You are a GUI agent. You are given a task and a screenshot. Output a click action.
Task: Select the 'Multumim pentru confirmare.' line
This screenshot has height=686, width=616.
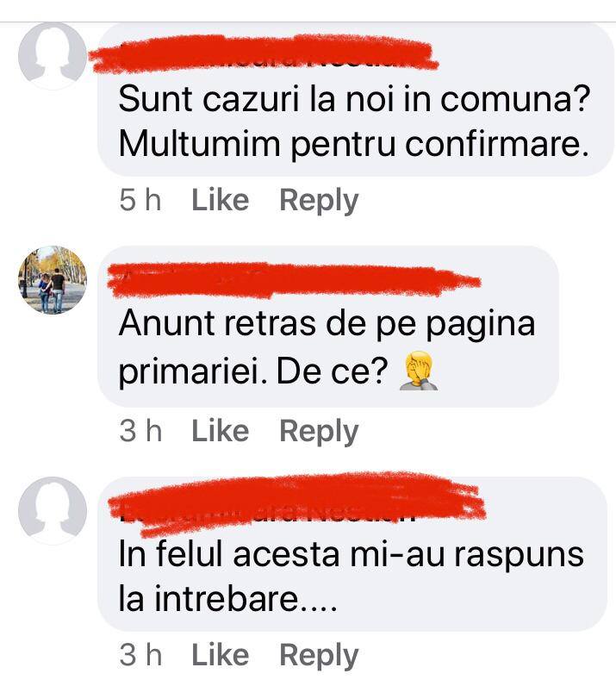(353, 146)
